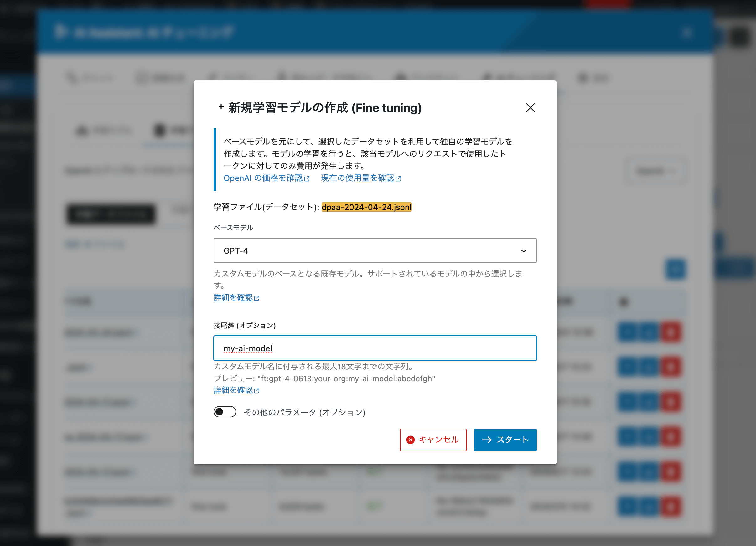The image size is (756, 546).
Task: Open the OpenAI の価格を確認 link
Action: (x=266, y=178)
